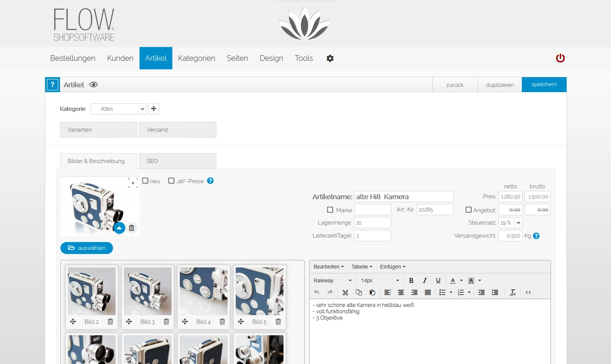
Task: Clear formatting in the editor
Action: click(x=513, y=292)
